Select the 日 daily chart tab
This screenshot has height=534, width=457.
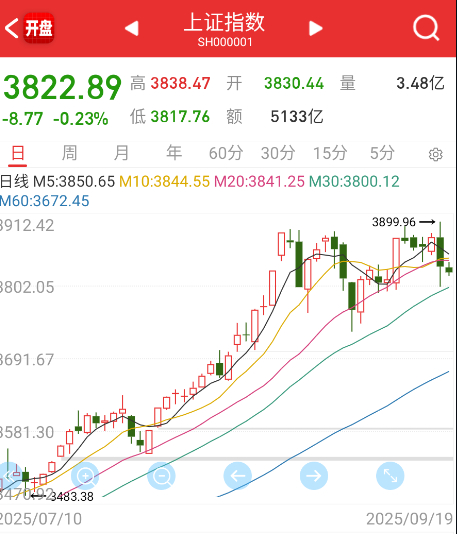[18, 153]
